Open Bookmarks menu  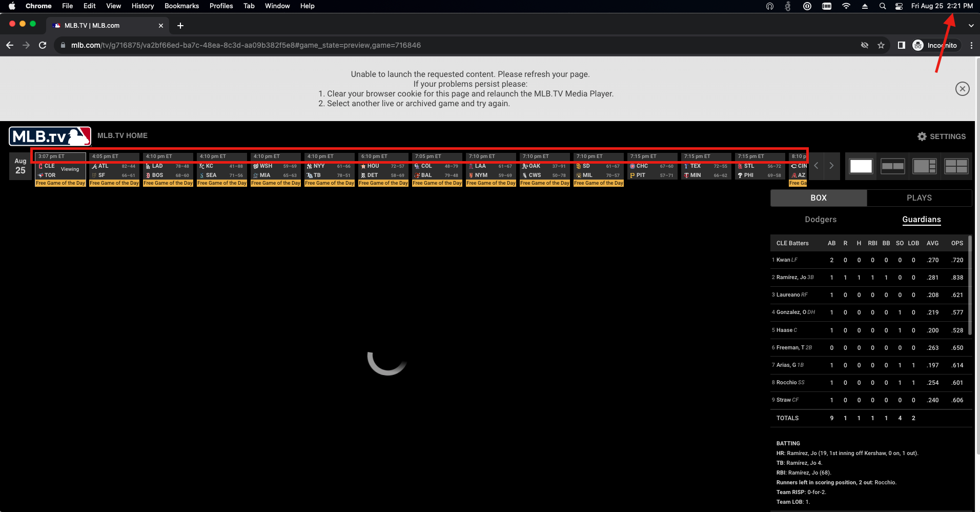click(181, 6)
